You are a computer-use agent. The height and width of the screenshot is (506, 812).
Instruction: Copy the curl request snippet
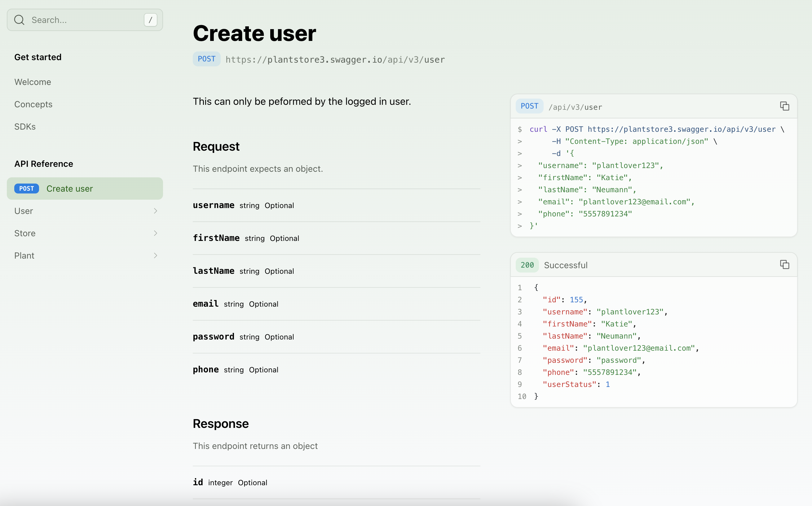(x=785, y=106)
